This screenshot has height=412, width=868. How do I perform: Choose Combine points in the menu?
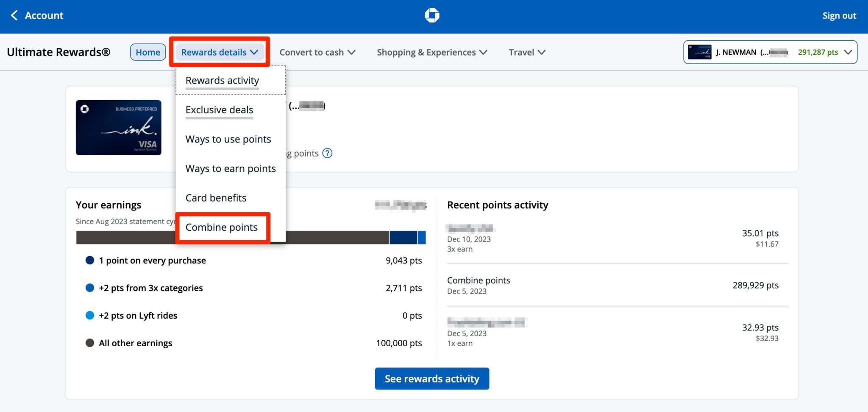(222, 227)
